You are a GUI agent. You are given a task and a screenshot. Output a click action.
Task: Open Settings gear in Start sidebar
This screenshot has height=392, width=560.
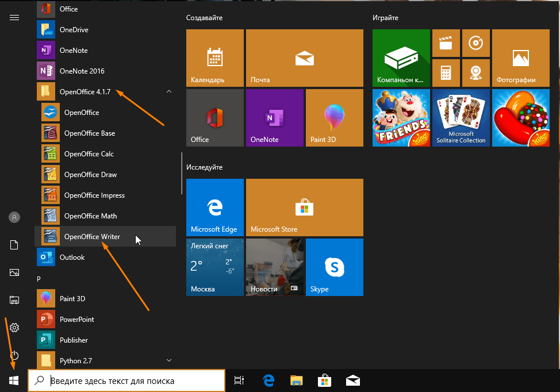(14, 328)
